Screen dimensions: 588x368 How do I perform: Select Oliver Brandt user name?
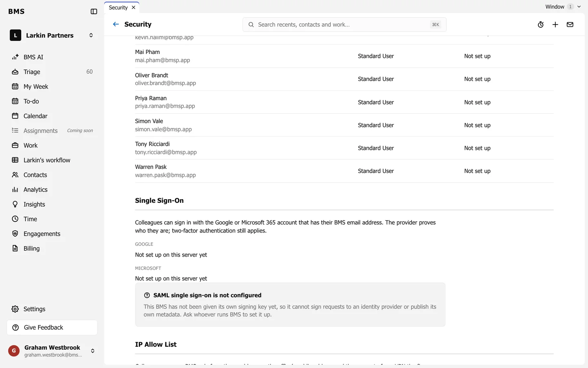151,75
